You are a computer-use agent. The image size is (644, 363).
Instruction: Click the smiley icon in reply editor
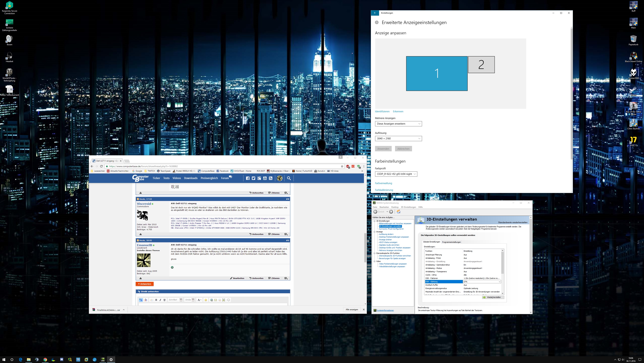tap(206, 300)
